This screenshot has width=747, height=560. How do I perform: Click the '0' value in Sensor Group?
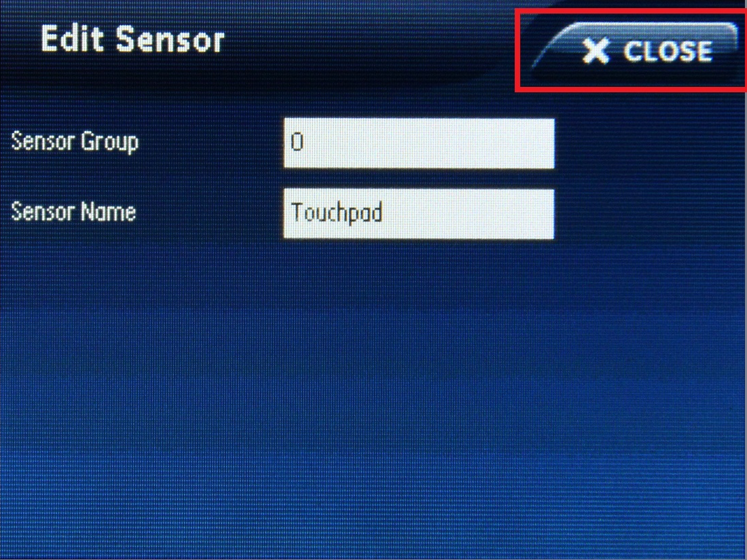click(x=297, y=142)
